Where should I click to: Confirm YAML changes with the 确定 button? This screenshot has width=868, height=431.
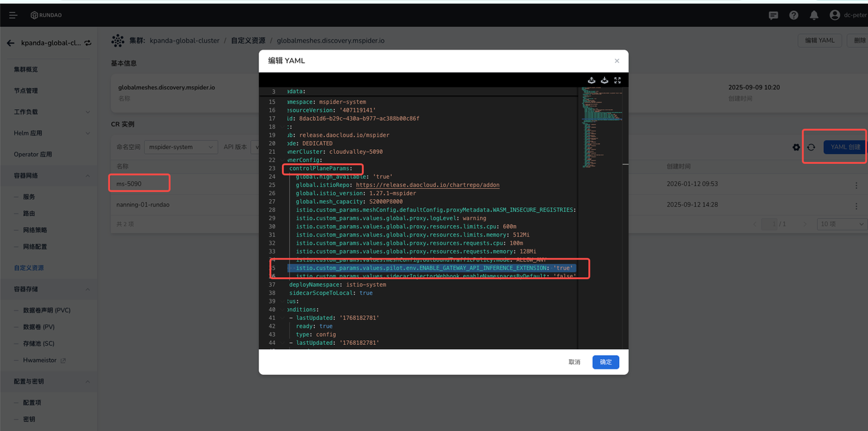605,362
